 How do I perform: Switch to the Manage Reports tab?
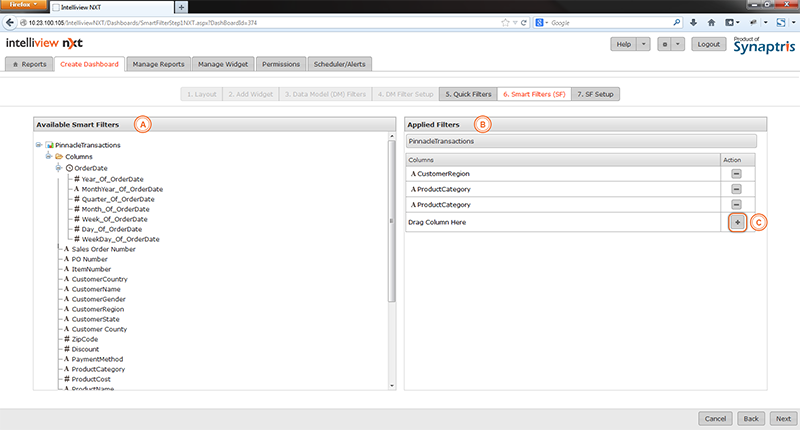point(158,64)
